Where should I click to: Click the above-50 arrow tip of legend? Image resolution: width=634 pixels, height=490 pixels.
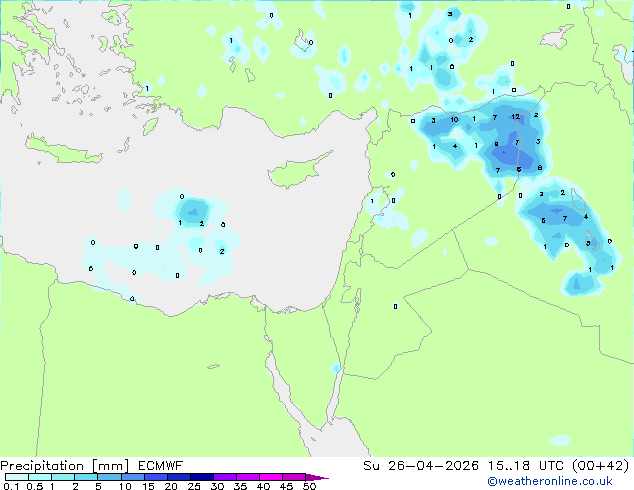click(317, 477)
